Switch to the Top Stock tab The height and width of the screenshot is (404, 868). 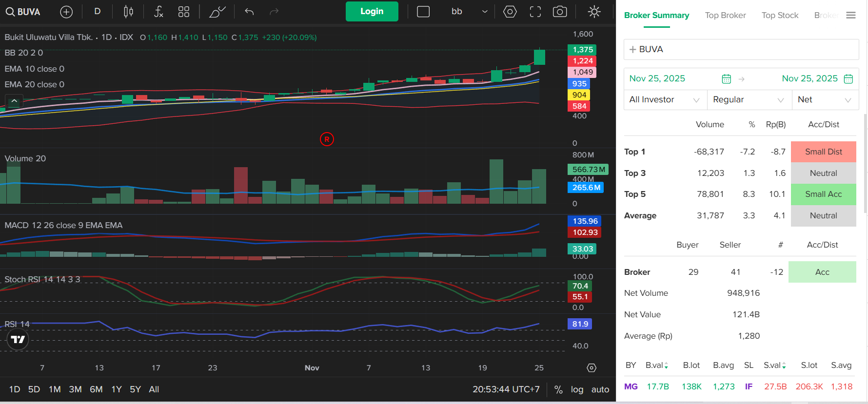coord(780,16)
